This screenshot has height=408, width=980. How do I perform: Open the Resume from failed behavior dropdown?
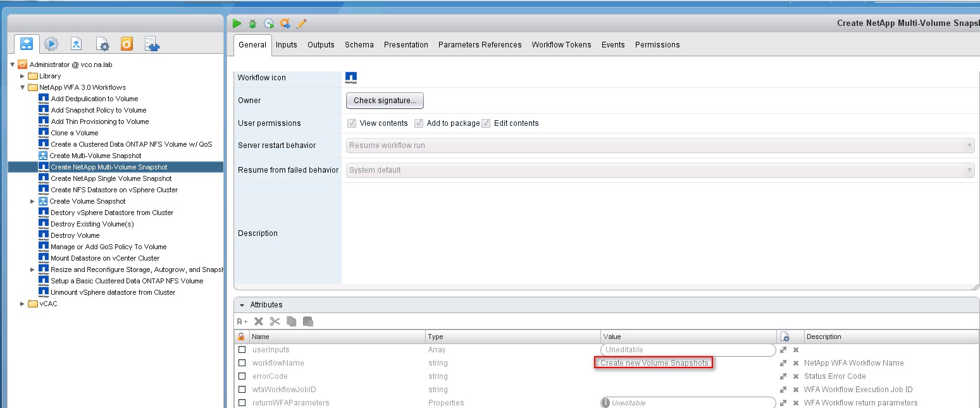661,170
